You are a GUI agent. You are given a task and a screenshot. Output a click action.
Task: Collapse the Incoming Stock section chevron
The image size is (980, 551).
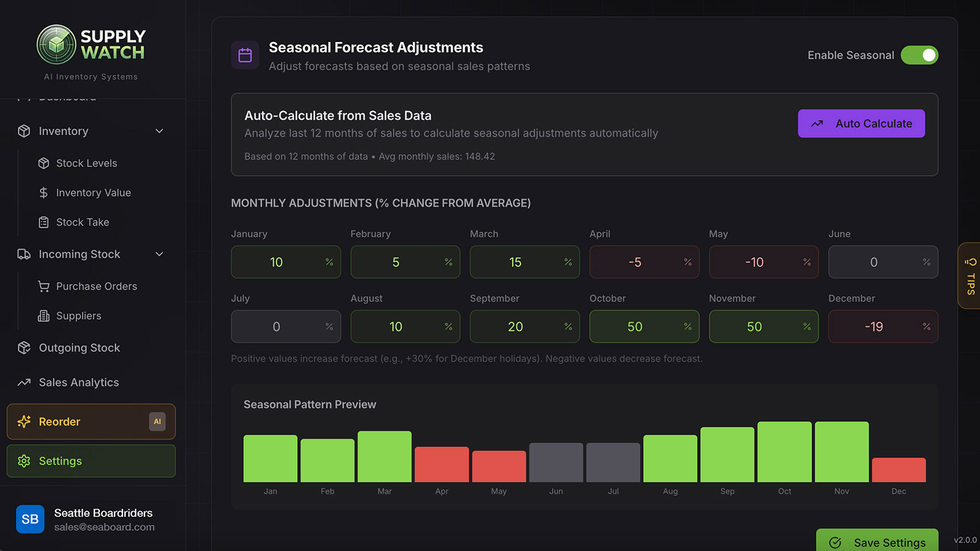159,254
